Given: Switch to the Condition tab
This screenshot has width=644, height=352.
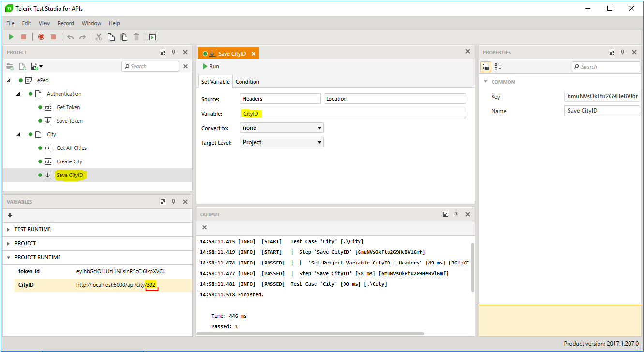Looking at the screenshot, I should [247, 82].
